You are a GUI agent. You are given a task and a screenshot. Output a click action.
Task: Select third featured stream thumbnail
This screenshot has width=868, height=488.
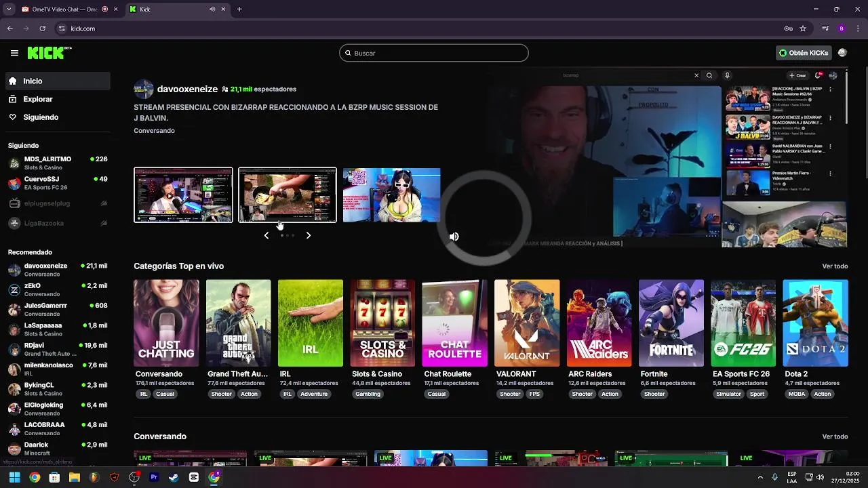click(391, 195)
